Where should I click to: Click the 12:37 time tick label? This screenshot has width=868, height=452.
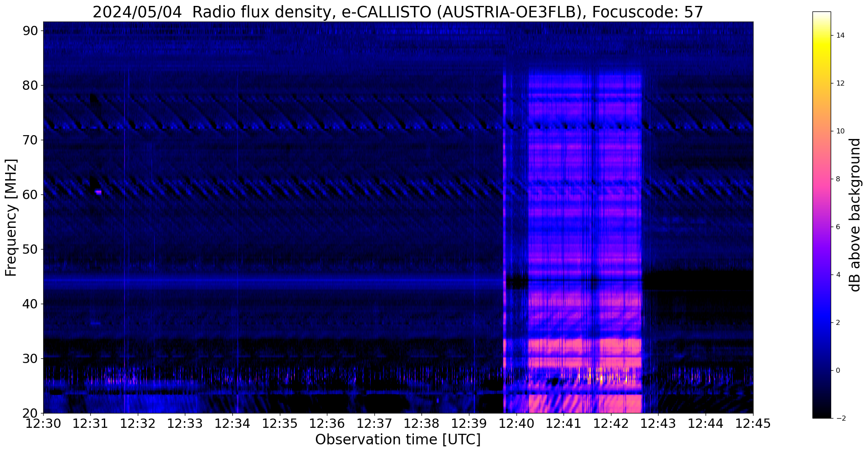tap(374, 423)
